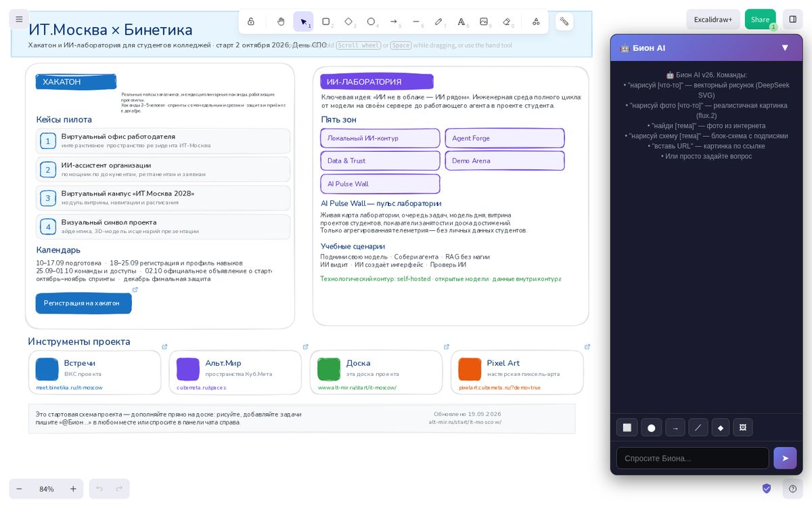Click the green Доска square icon

point(329,369)
